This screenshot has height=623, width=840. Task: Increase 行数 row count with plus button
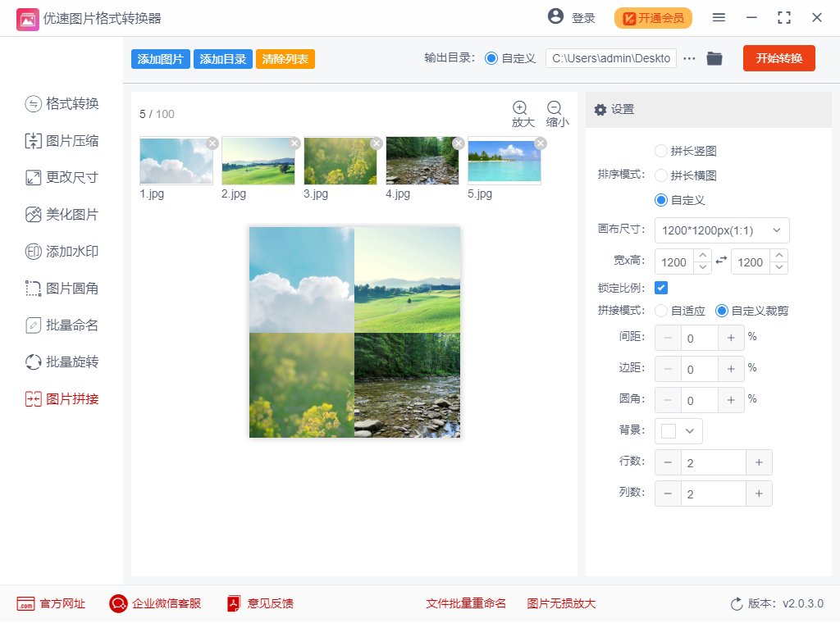[759, 463]
